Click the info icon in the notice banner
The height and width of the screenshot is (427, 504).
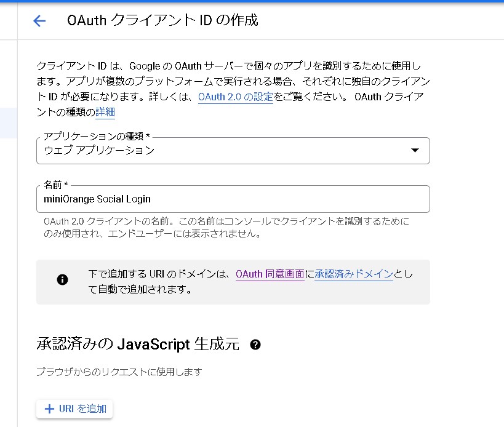tap(62, 280)
